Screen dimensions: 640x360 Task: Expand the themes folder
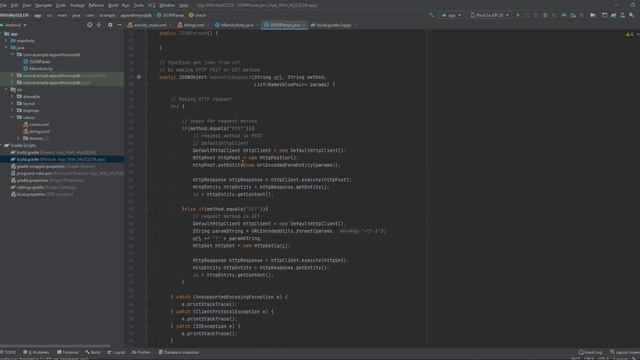[18, 138]
